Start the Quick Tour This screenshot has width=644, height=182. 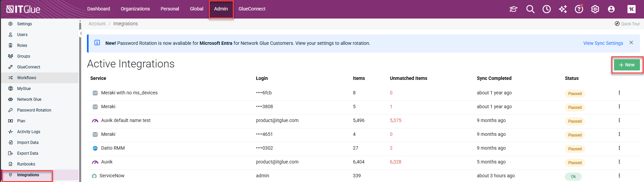[x=627, y=24]
